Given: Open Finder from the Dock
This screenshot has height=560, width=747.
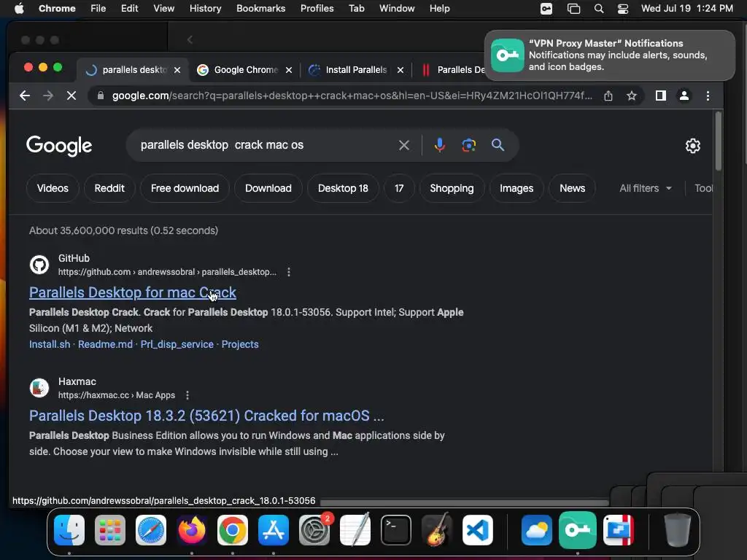Looking at the screenshot, I should click(69, 529).
